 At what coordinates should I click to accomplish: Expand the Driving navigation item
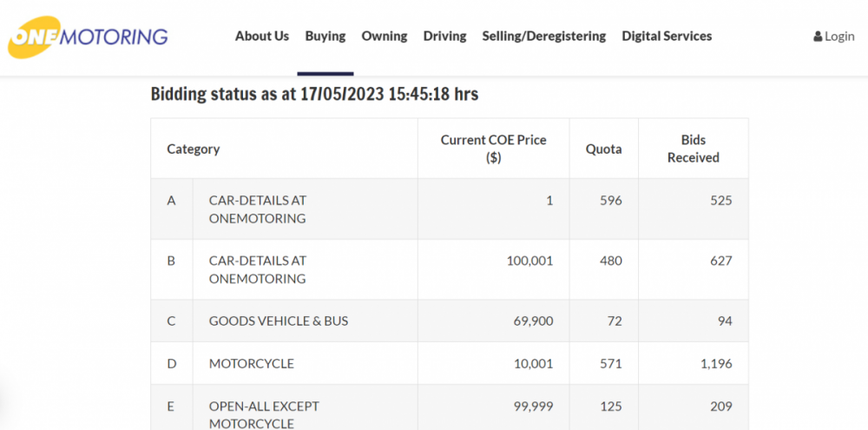pyautogui.click(x=444, y=36)
